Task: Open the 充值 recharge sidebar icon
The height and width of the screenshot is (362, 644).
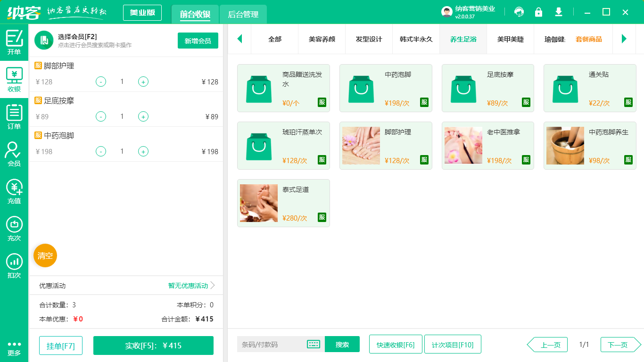Action: (x=14, y=191)
